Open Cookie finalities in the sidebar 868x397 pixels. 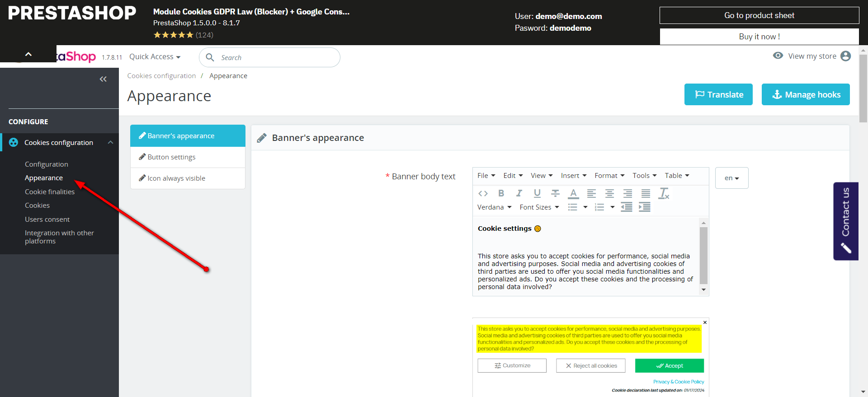click(50, 192)
